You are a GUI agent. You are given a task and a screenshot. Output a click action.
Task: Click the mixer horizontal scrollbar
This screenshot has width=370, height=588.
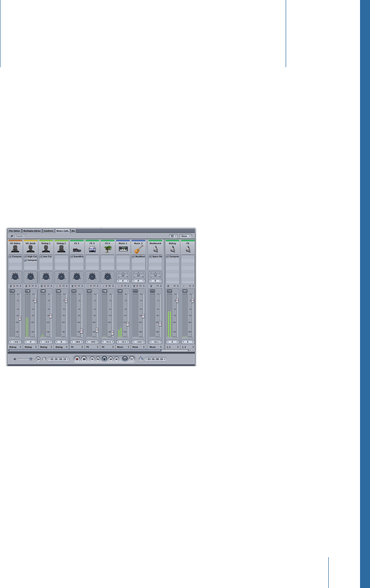pos(85,350)
